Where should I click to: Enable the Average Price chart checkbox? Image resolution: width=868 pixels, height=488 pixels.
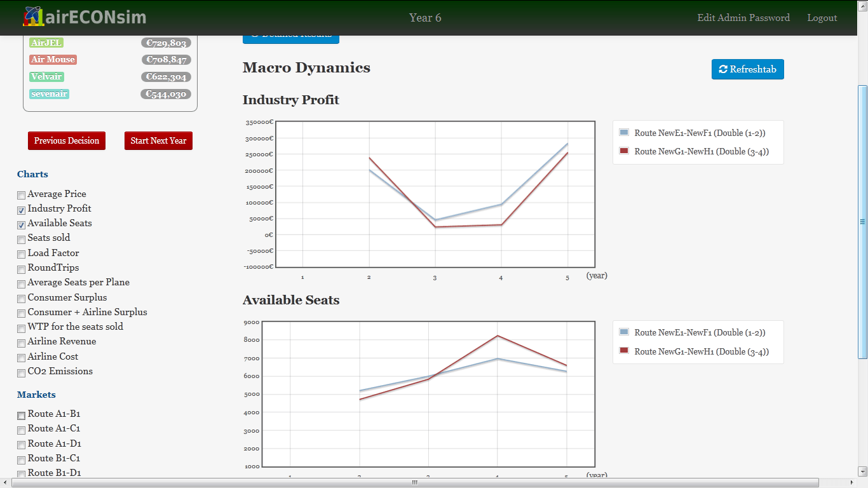[21, 195]
